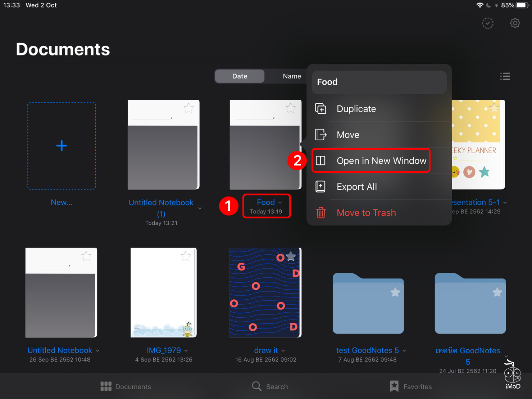Viewport: 532px width, 399px height.
Task: Toggle star on test GoodNotes 5 folder
Action: [x=395, y=292]
